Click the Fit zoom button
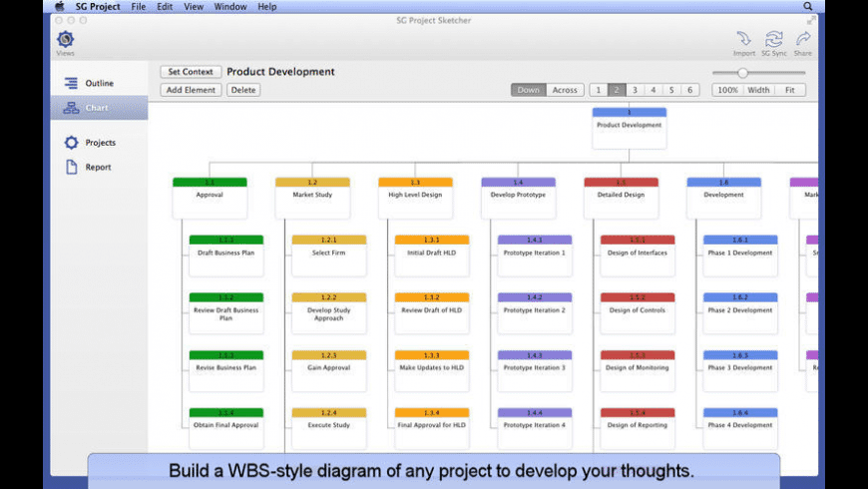This screenshot has height=489, width=868. 790,90
